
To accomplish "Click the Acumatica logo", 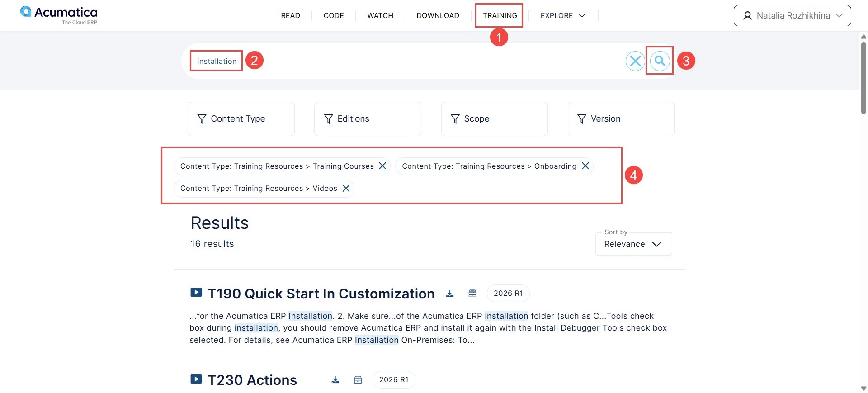I will (x=59, y=15).
